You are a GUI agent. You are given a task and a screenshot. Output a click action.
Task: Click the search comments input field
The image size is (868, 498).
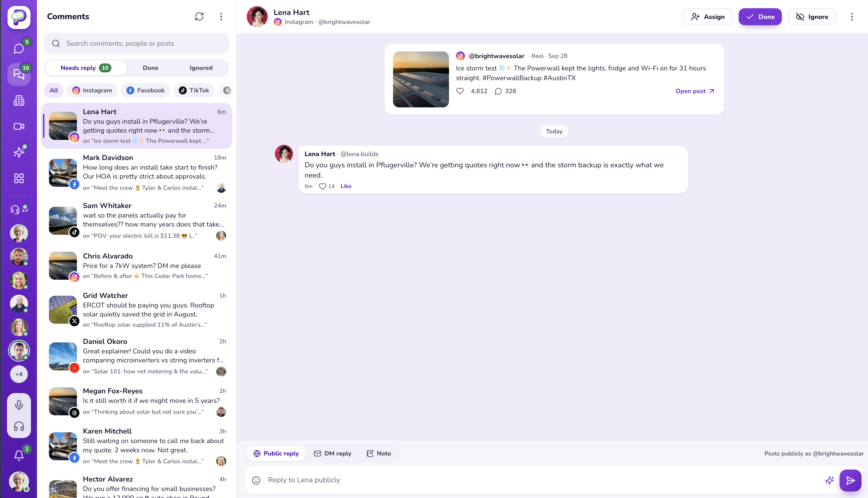click(x=137, y=43)
